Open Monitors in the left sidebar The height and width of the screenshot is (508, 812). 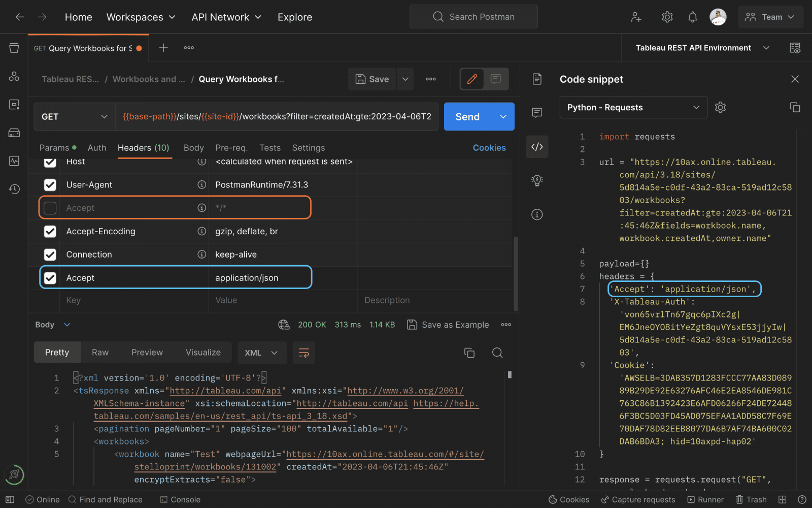pyautogui.click(x=14, y=161)
